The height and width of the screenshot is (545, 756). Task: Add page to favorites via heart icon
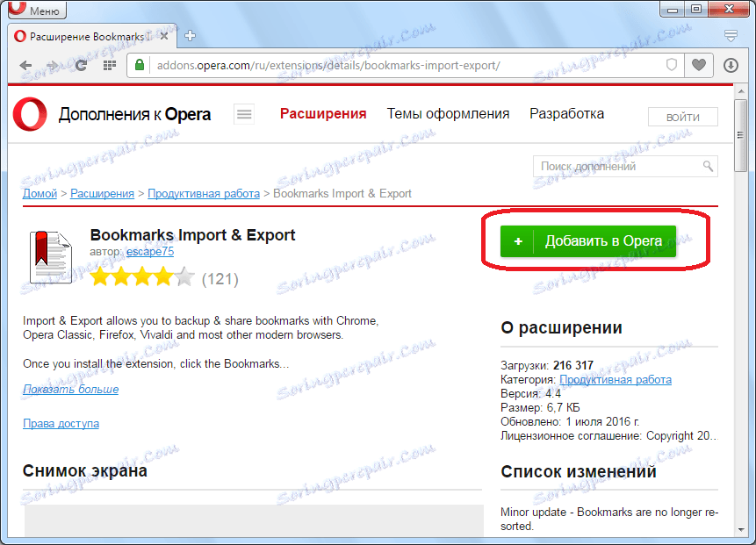point(698,65)
